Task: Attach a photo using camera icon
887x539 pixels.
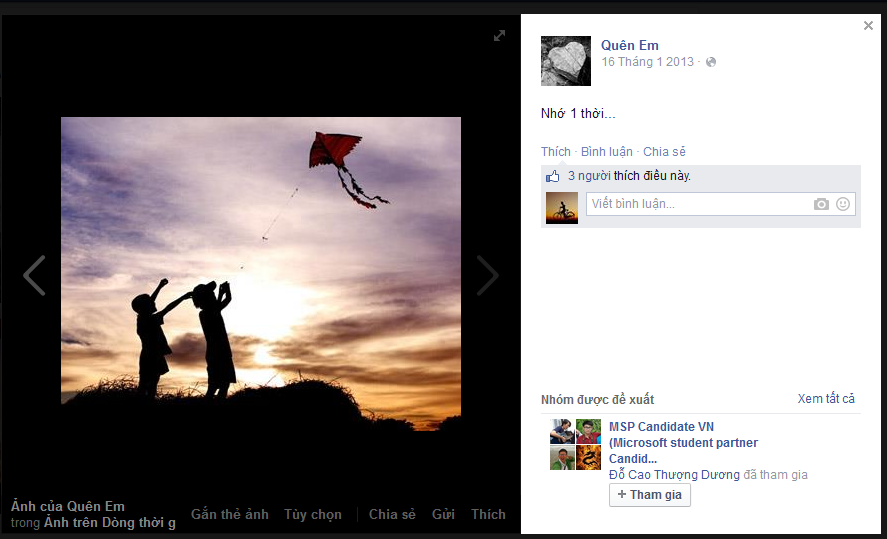Action: 821,204
